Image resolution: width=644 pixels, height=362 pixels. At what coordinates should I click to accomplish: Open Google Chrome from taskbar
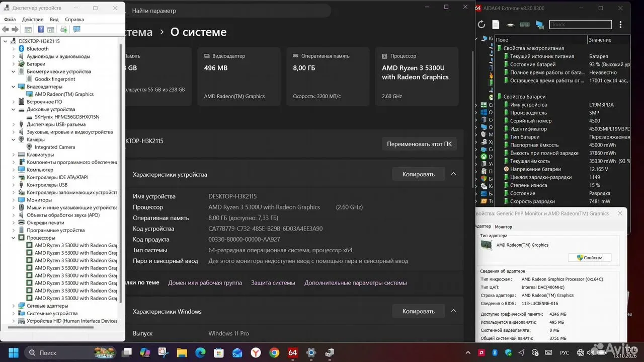[274, 352]
